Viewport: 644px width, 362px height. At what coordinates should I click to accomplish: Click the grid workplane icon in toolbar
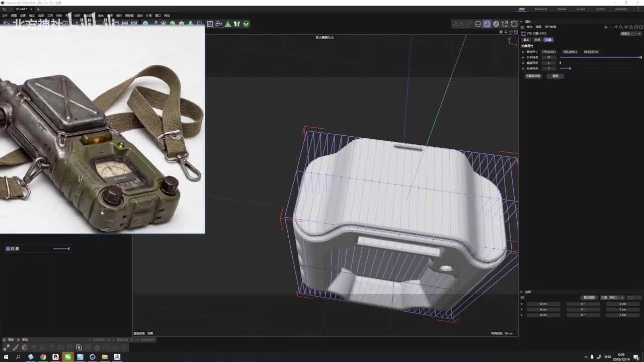[x=210, y=24]
